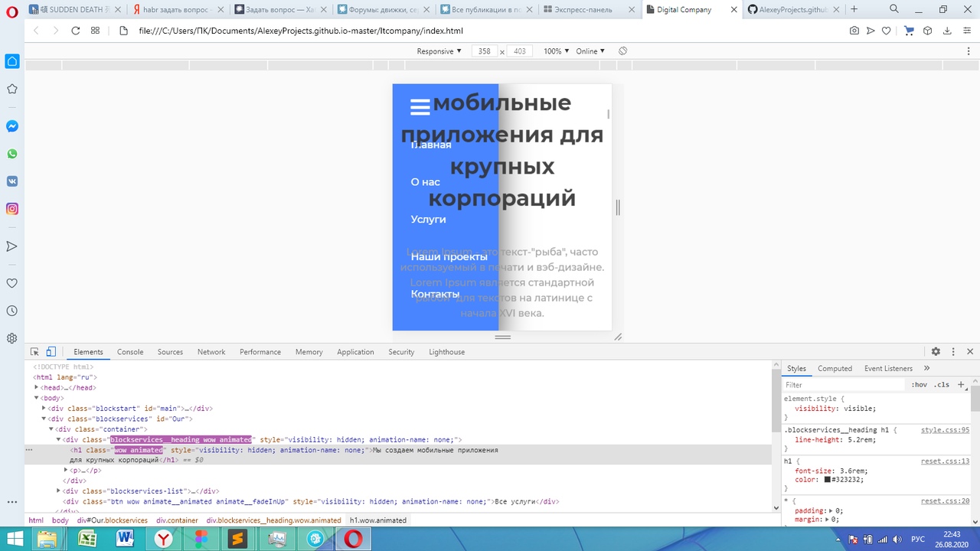Open Excel from the Windows taskbar
Image resolution: width=980 pixels, height=551 pixels.
[87, 539]
